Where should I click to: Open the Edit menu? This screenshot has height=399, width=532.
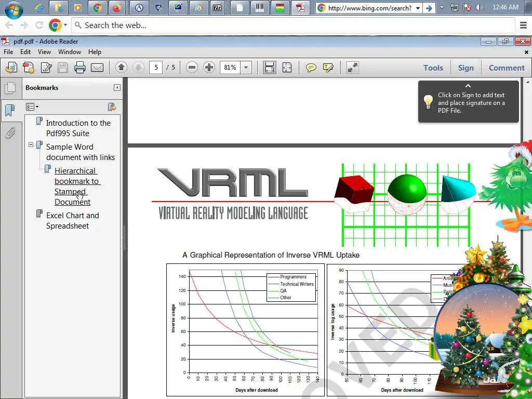click(25, 52)
